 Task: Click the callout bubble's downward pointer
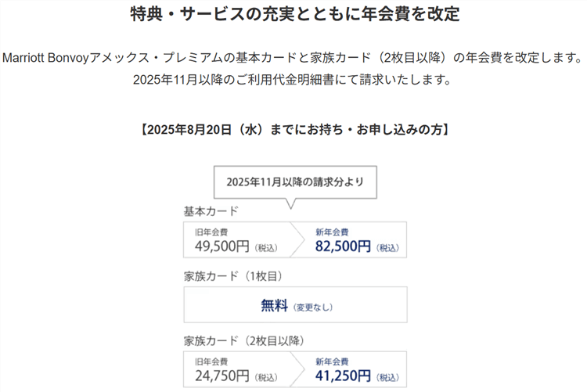[291, 203]
